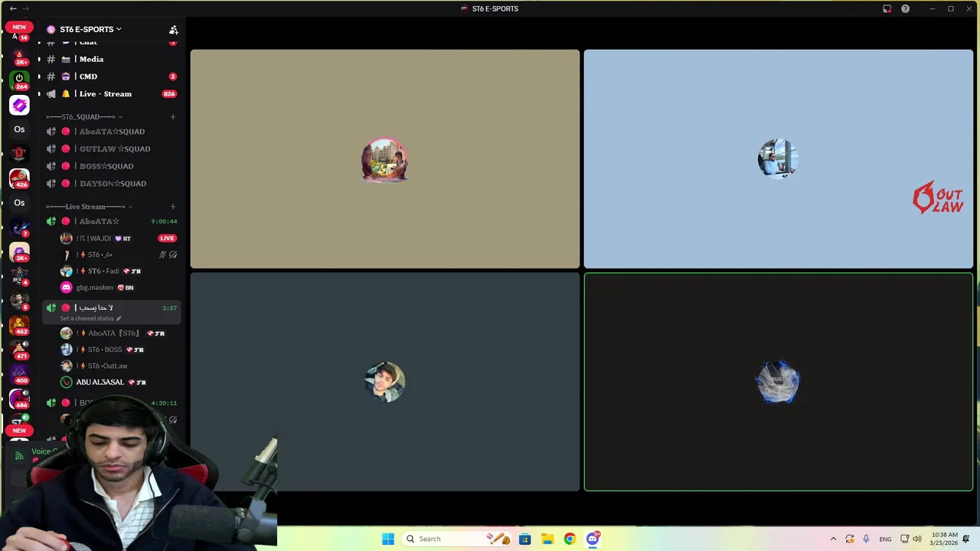Click the Set a channel status link
The width and height of the screenshot is (980, 551).
tap(87, 318)
